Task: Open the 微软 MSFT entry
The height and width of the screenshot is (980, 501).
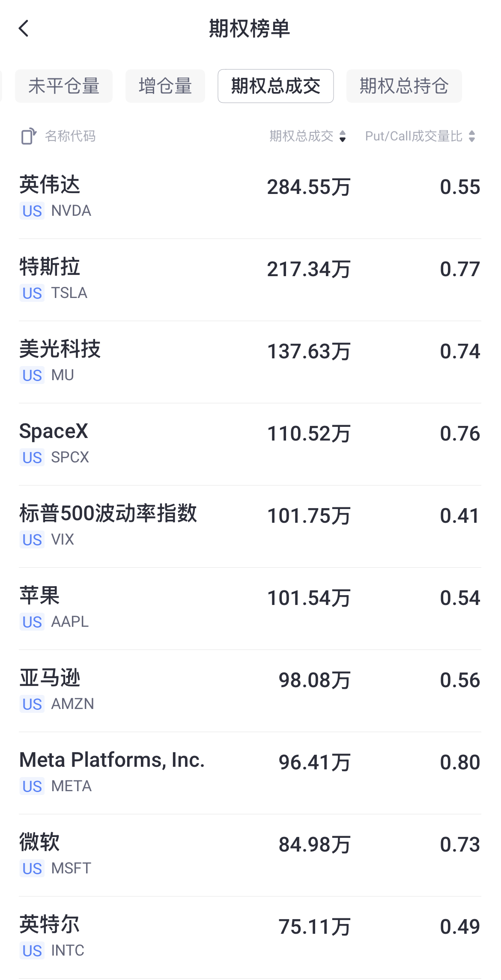Action: tap(250, 855)
